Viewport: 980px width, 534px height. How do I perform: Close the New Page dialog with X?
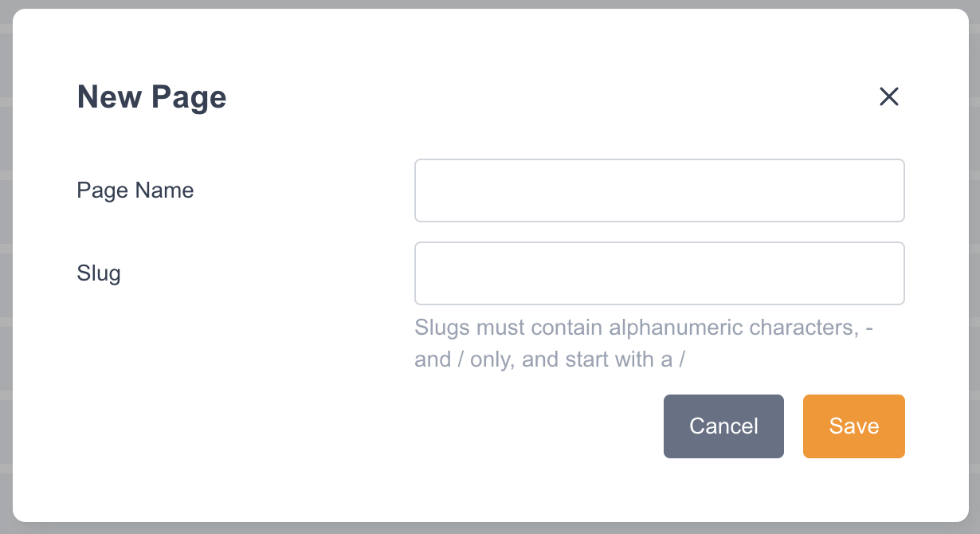click(888, 97)
